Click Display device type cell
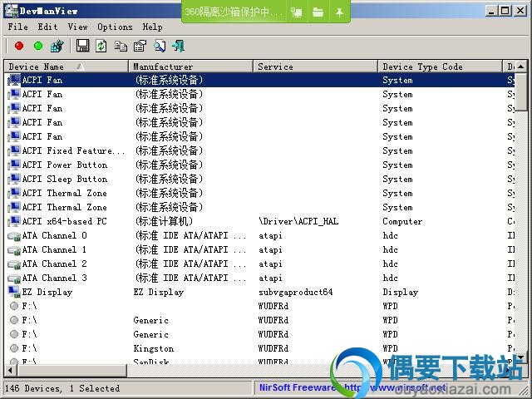The width and height of the screenshot is (532, 399). pyautogui.click(x=401, y=292)
